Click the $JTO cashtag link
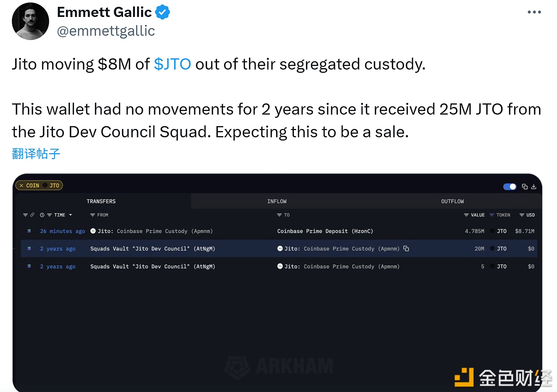The width and height of the screenshot is (557, 392). pyautogui.click(x=172, y=64)
